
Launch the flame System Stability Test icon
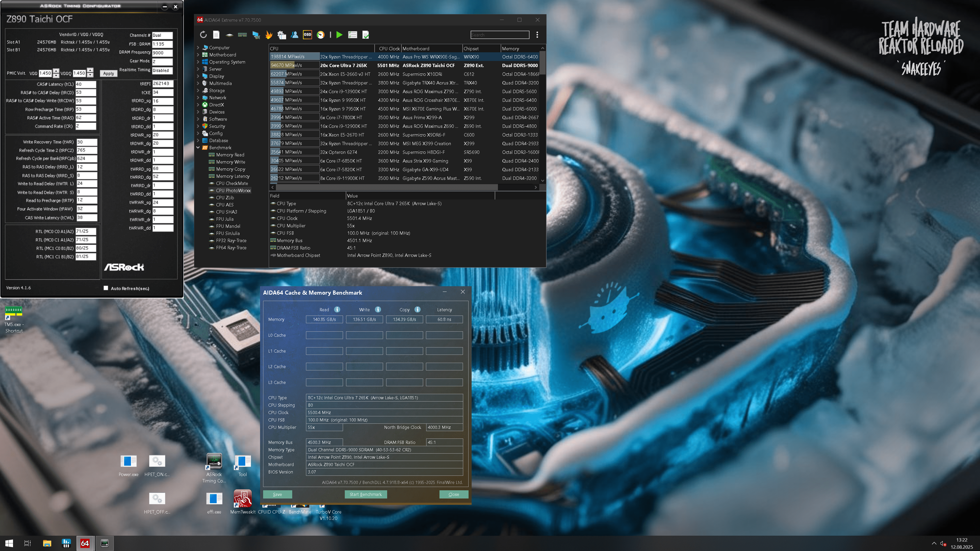[269, 35]
